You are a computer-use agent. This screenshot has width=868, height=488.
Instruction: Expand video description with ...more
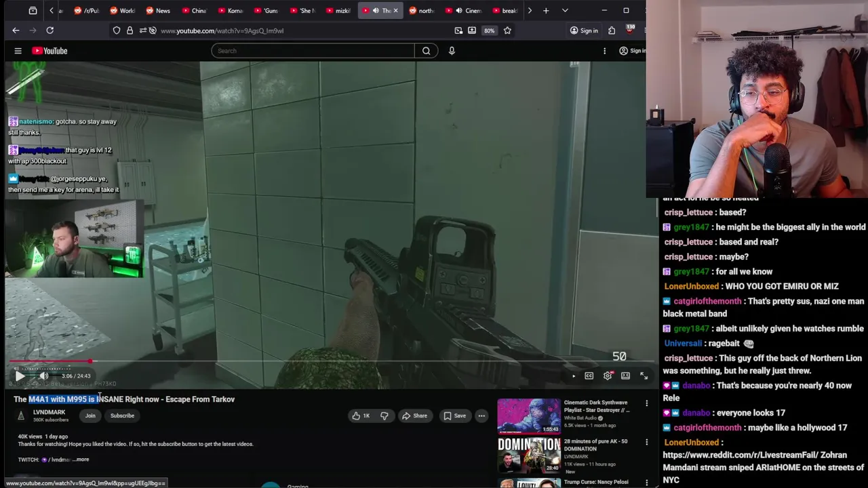81,460
